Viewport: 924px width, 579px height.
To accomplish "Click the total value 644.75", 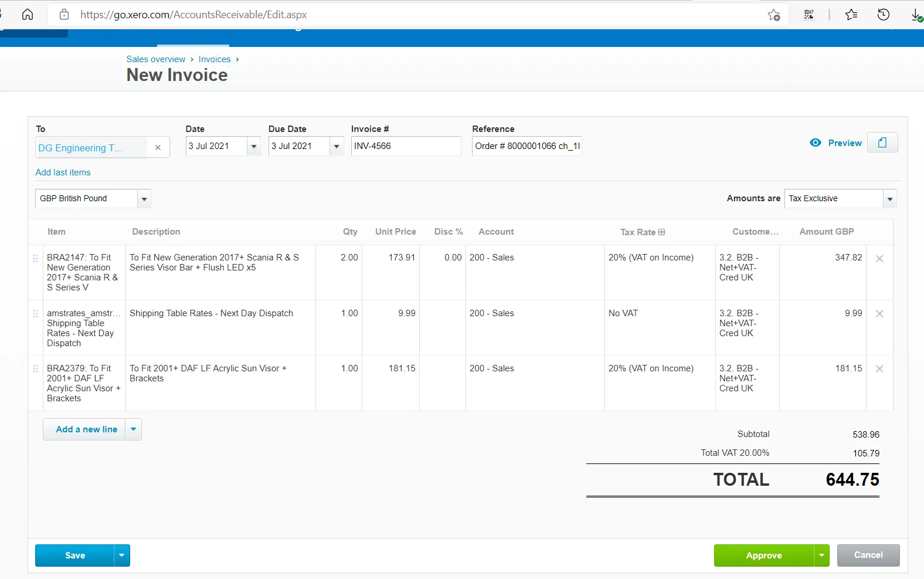I will pos(852,480).
